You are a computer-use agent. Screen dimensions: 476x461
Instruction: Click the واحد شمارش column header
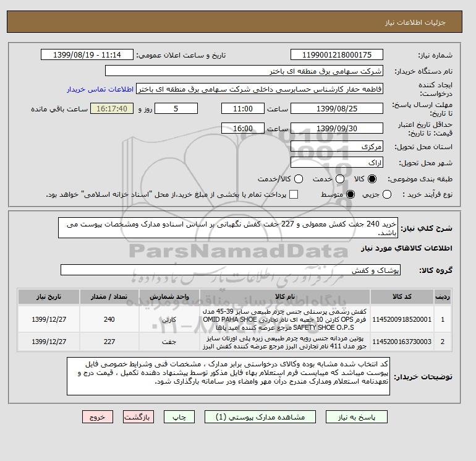coord(169,296)
